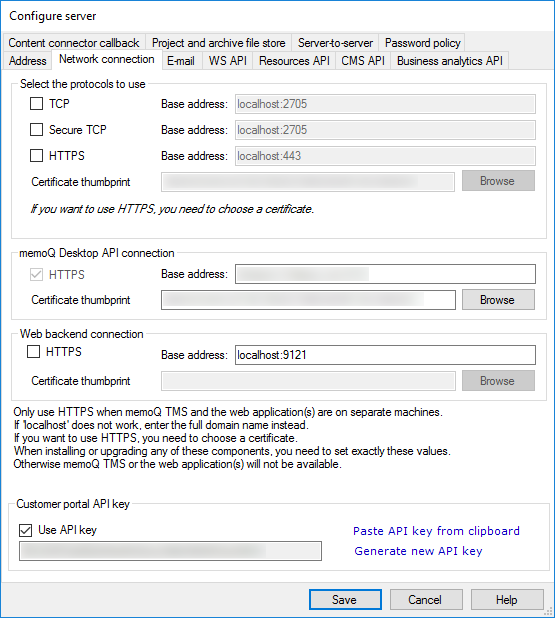Screen dimensions: 555x618
Task: Select the Address tab
Action: pyautogui.click(x=28, y=61)
